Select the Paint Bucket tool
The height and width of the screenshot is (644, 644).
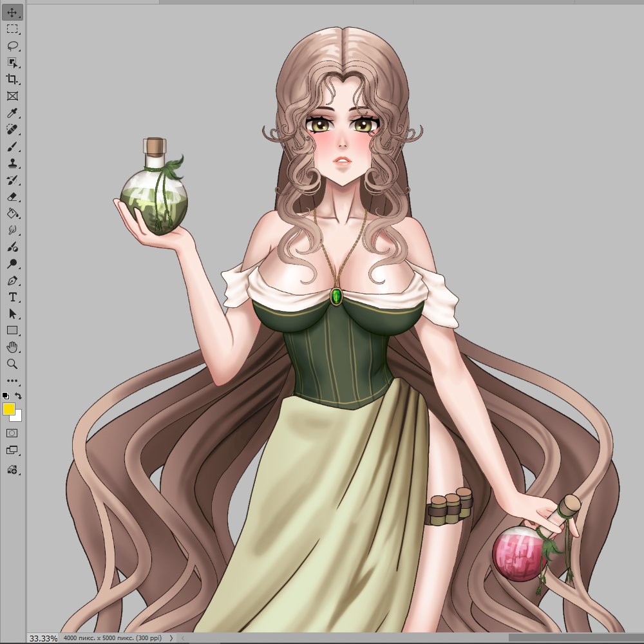tap(12, 214)
